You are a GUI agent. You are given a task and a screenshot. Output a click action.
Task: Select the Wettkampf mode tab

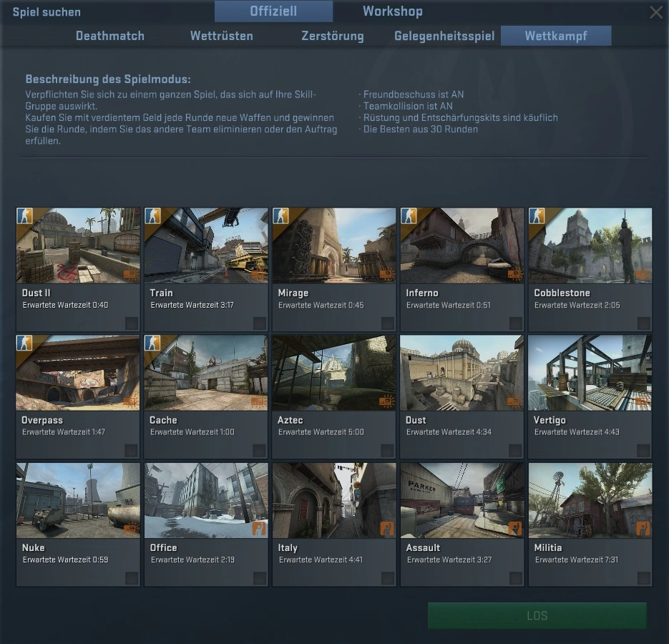[x=556, y=36]
